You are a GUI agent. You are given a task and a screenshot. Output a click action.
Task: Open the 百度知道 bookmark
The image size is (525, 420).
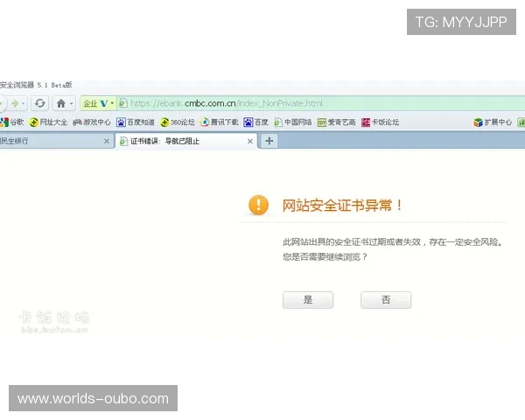136,122
